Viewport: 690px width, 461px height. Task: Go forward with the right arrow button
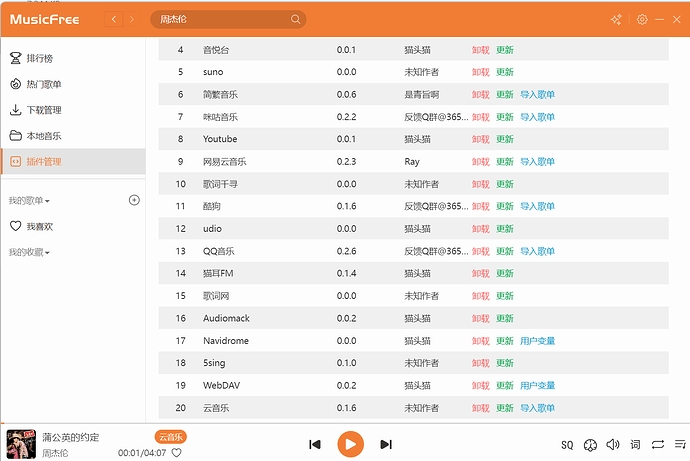point(131,19)
